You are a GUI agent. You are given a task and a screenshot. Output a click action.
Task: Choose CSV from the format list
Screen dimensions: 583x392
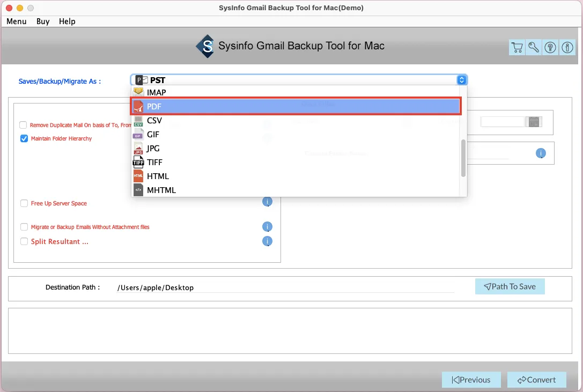(296, 121)
